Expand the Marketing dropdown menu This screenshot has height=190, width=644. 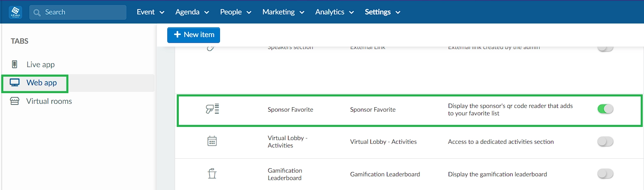tap(283, 12)
